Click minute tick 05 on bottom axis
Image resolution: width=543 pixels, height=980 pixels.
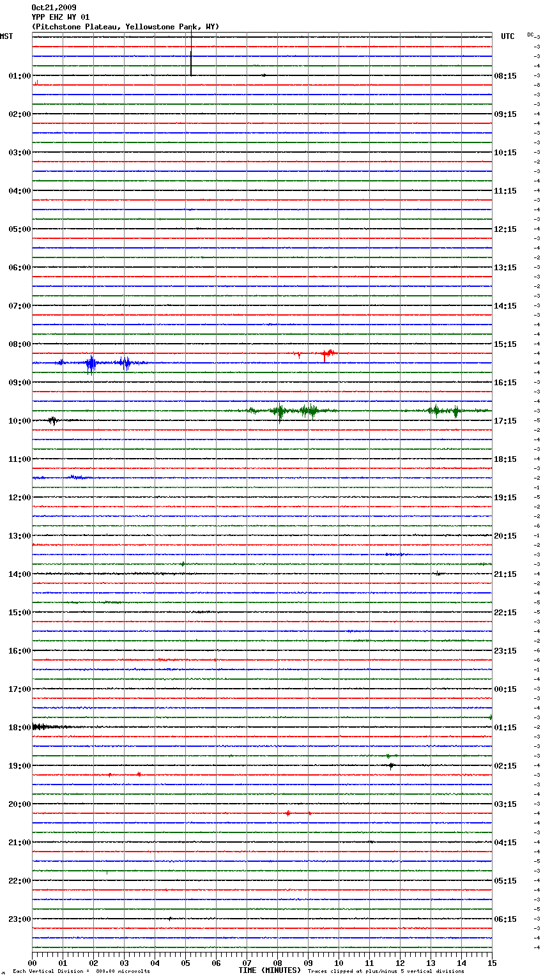click(x=185, y=962)
